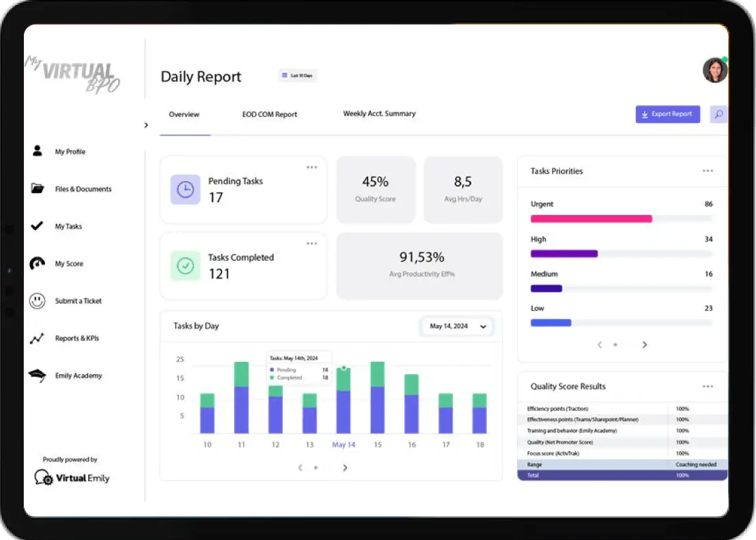Click the user profile avatar photo
Screen dimensions: 756x540
(715, 70)
